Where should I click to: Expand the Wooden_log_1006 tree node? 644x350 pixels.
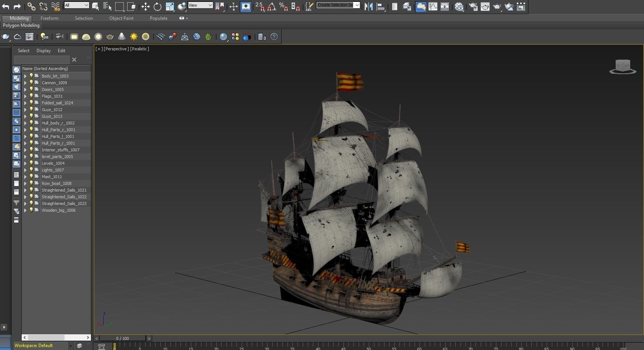click(25, 210)
